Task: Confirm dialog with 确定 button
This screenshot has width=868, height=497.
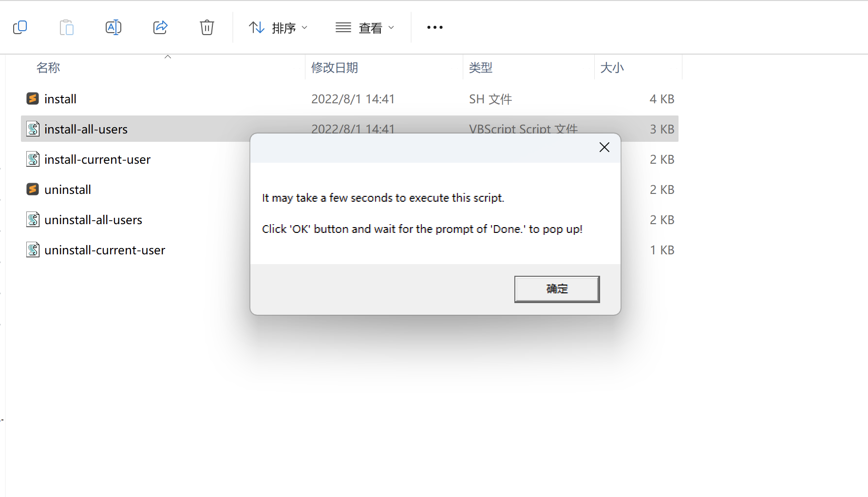Action: [557, 289]
